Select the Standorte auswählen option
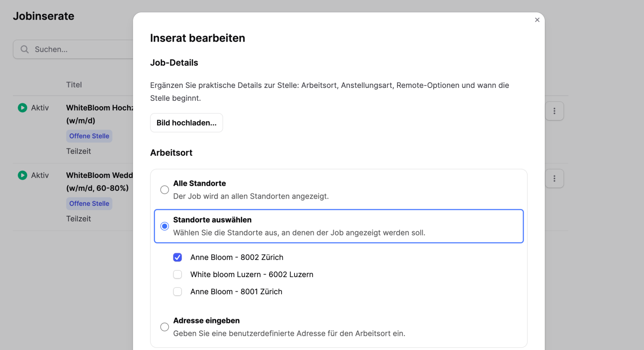The height and width of the screenshot is (350, 644). (164, 226)
